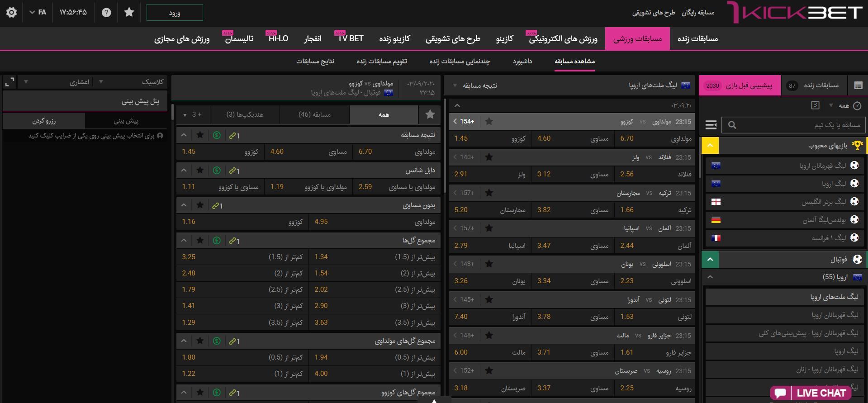Select بیش‌تر از (2.5) odds 2.02
This screenshot has width=868, height=403.
tap(375, 289)
